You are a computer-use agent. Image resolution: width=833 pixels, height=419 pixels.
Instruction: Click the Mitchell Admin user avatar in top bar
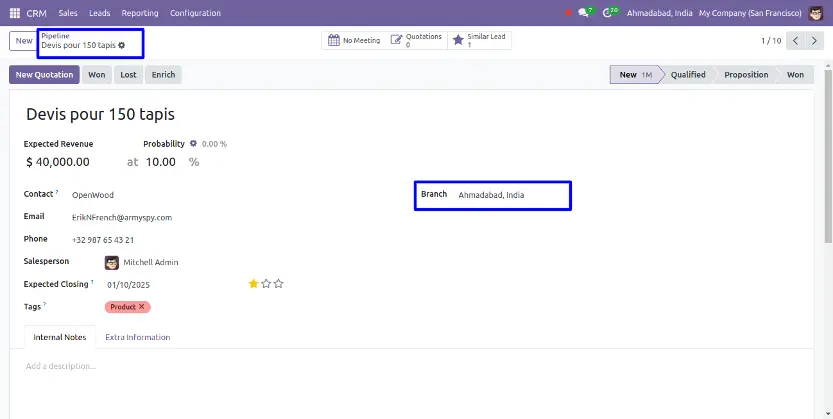tap(819, 13)
